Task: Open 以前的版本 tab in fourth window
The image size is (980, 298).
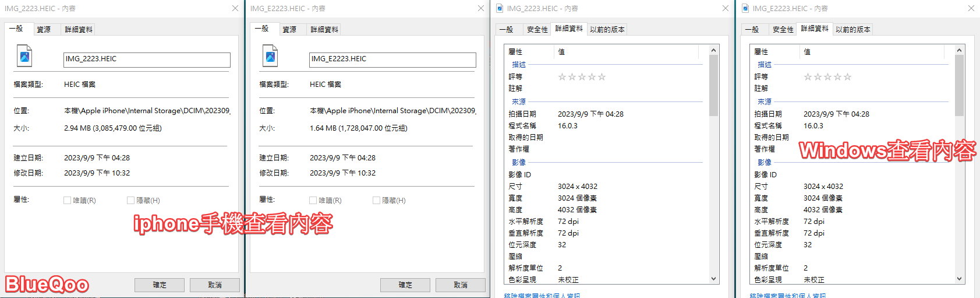Action: (852, 30)
